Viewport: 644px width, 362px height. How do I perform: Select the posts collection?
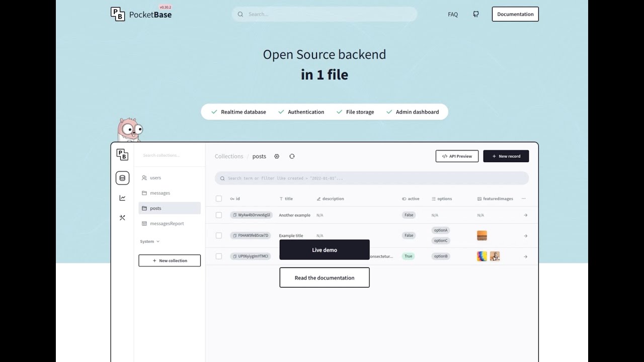(170, 208)
